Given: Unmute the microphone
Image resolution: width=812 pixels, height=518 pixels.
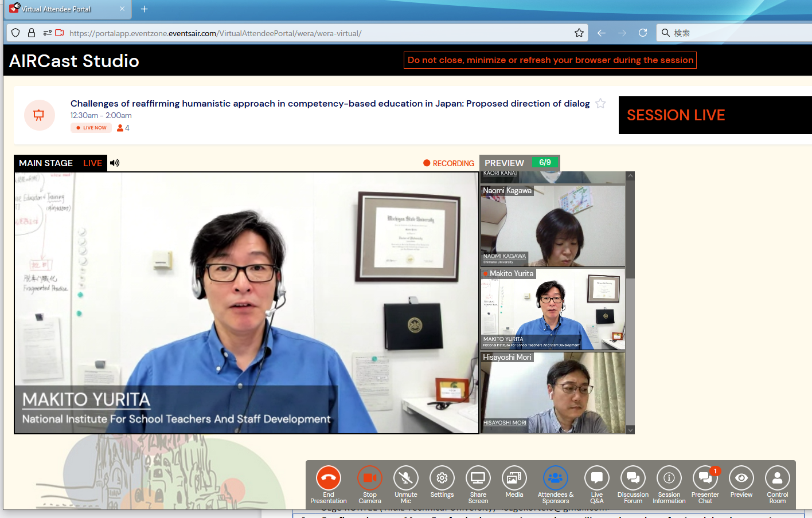Looking at the screenshot, I should [406, 478].
